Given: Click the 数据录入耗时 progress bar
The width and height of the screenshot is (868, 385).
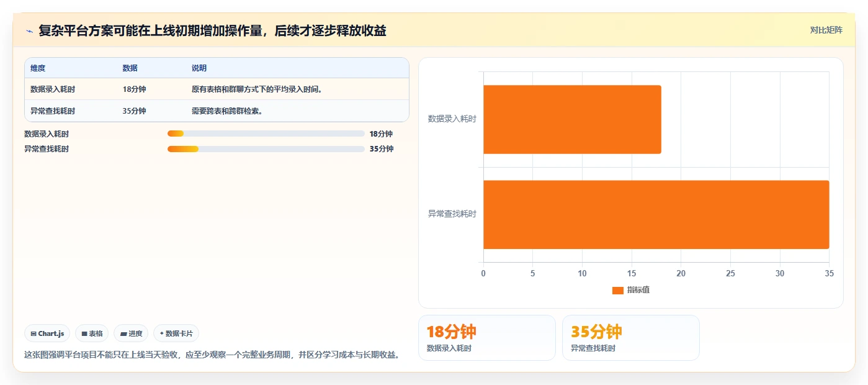Looking at the screenshot, I should click(266, 134).
